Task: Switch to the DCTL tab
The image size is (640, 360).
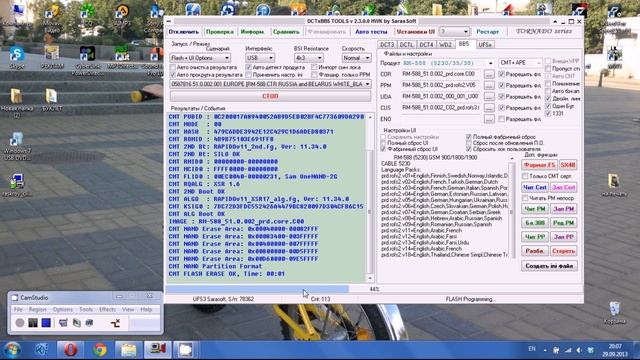Action: coord(407,44)
